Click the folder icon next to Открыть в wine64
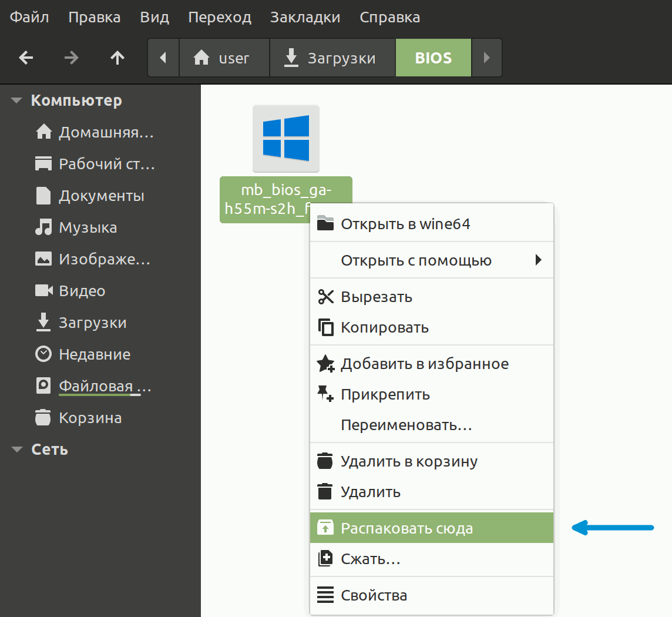Viewport: 672px width, 617px height. 325,223
